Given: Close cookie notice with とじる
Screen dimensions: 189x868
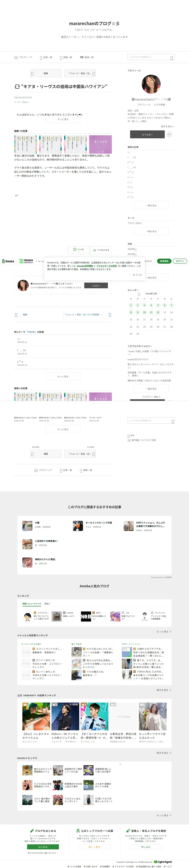Looking at the screenshot, I should pos(137,275).
